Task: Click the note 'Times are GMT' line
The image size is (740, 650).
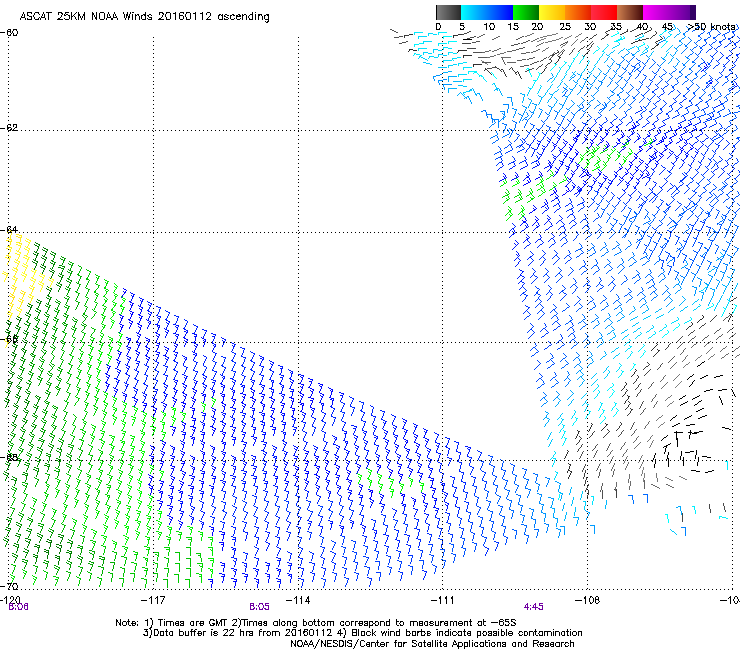Action: (x=316, y=623)
